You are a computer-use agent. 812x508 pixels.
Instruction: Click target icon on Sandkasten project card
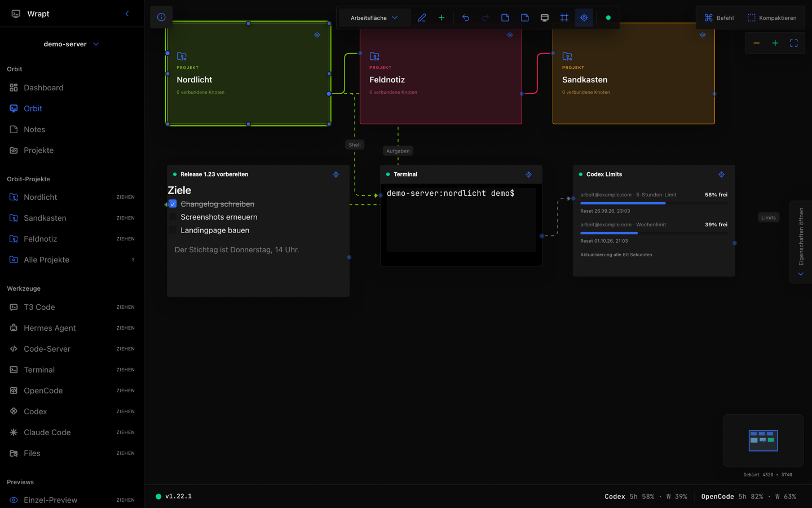coord(703,35)
